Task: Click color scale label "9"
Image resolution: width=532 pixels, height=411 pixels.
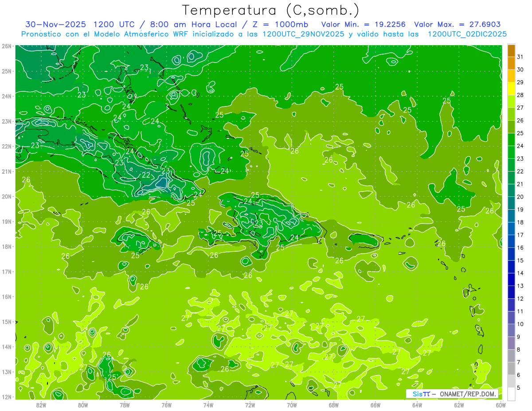Action: coord(519,337)
